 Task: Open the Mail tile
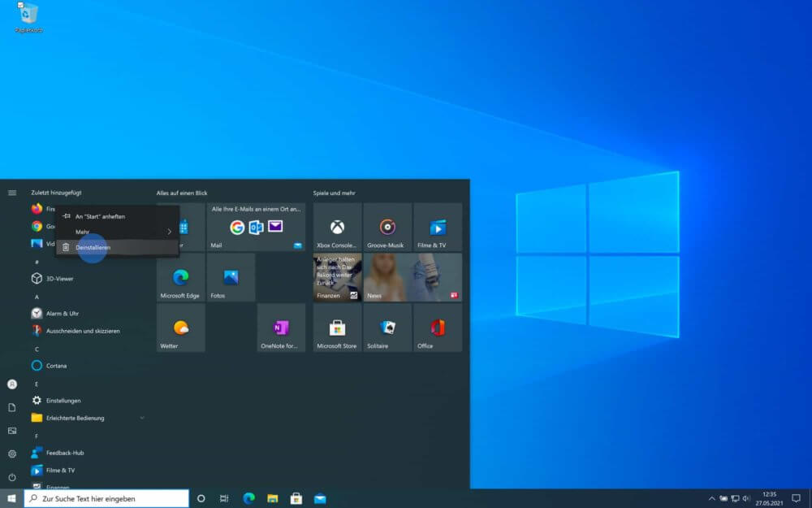(x=257, y=227)
